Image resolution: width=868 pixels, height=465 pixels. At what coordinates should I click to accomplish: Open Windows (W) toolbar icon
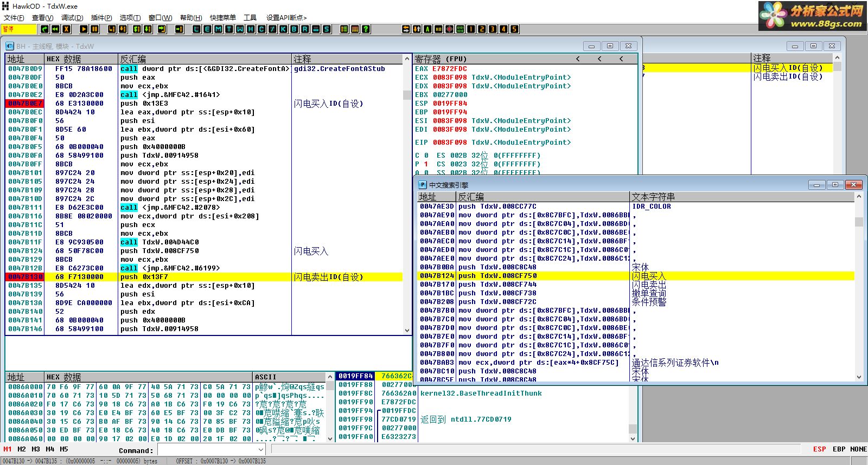(240, 29)
